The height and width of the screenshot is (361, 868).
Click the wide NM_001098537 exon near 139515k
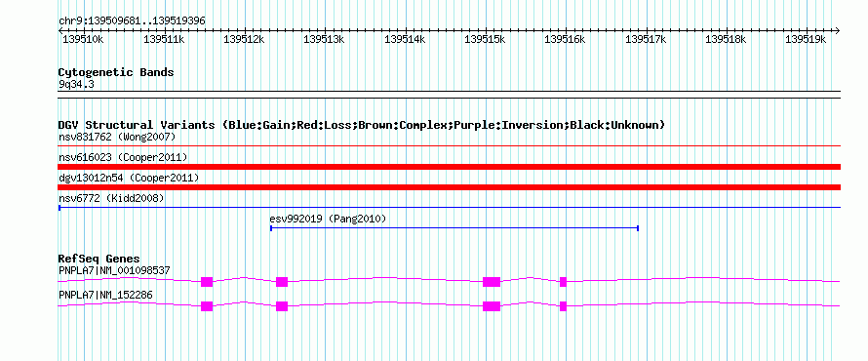[x=492, y=281]
